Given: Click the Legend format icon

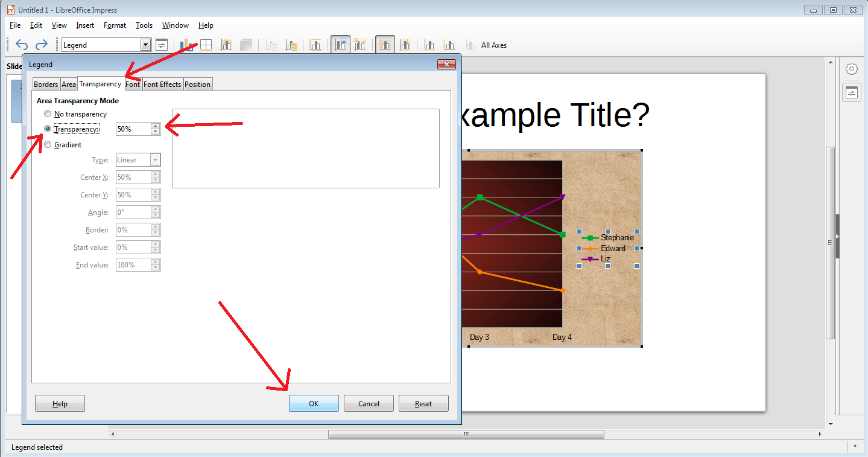Looking at the screenshot, I should click(x=360, y=45).
